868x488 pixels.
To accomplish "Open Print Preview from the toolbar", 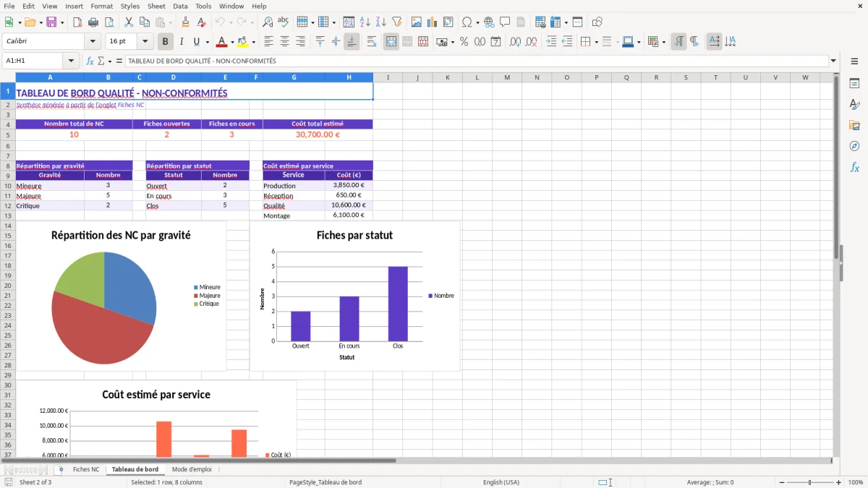I will point(109,22).
